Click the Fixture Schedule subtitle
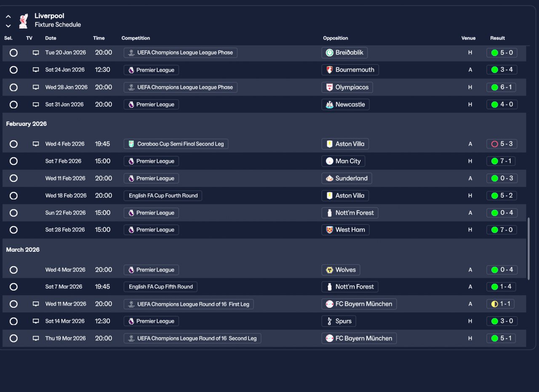539x392 pixels. click(58, 25)
